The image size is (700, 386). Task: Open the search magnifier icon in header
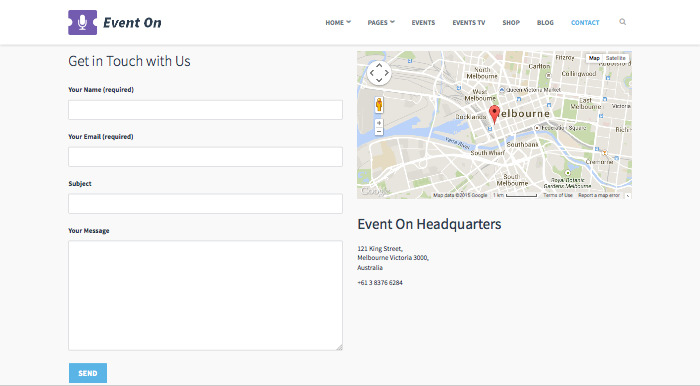point(622,22)
